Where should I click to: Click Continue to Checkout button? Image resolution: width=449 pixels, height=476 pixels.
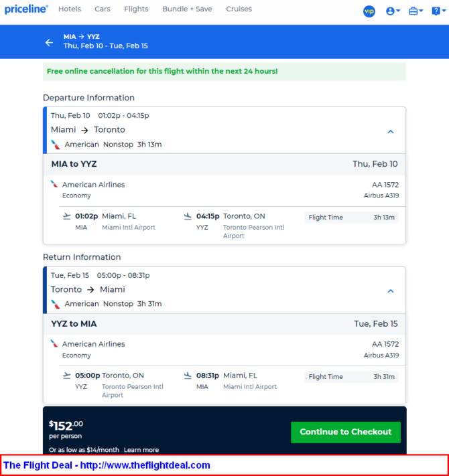[x=346, y=432]
